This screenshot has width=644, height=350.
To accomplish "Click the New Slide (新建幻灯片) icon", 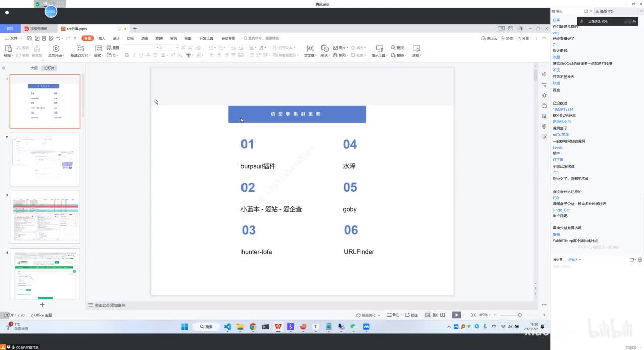I will pyautogui.click(x=80, y=48).
